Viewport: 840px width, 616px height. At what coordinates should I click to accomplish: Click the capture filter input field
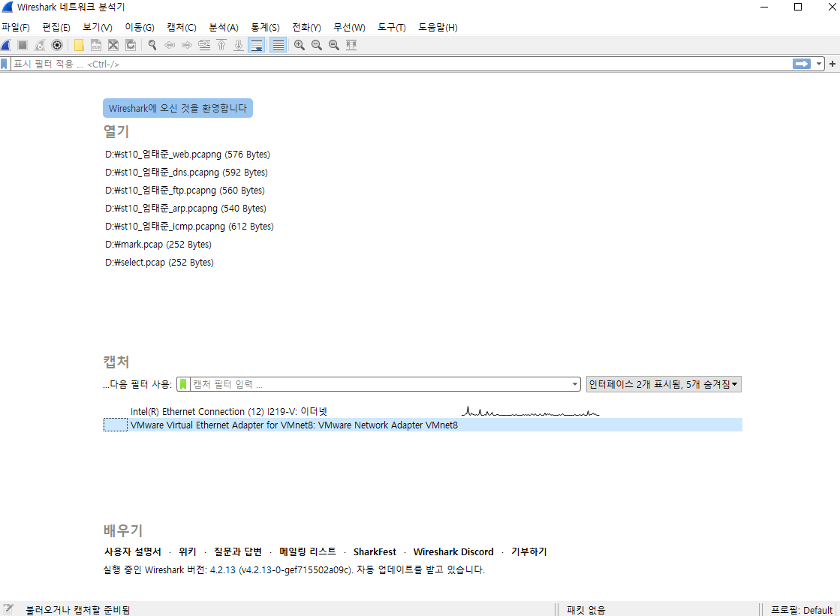379,384
